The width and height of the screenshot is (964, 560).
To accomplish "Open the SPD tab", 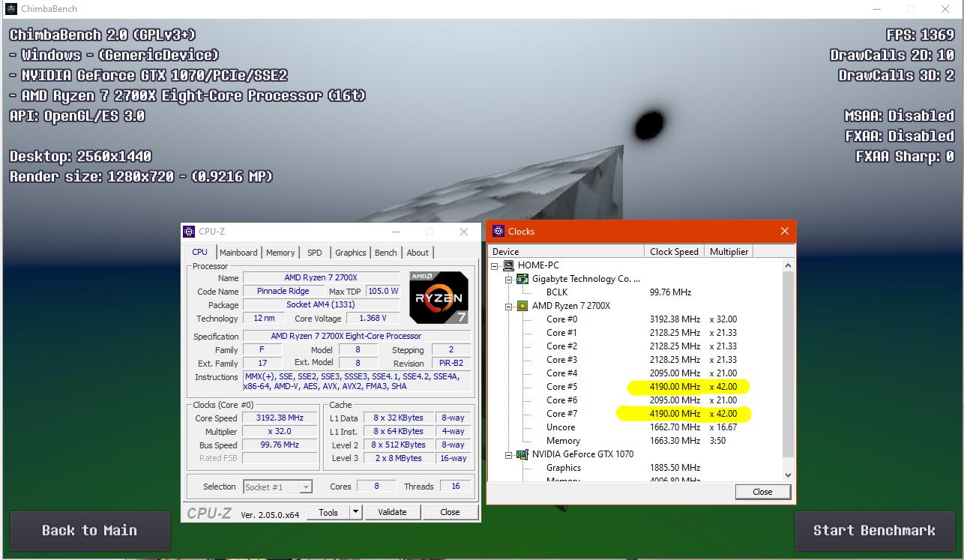I will [x=315, y=253].
